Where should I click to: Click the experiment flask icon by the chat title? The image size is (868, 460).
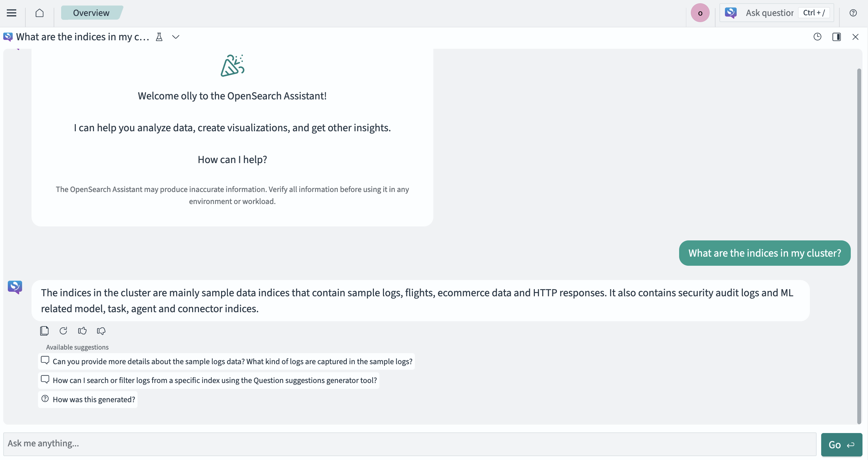pos(159,37)
